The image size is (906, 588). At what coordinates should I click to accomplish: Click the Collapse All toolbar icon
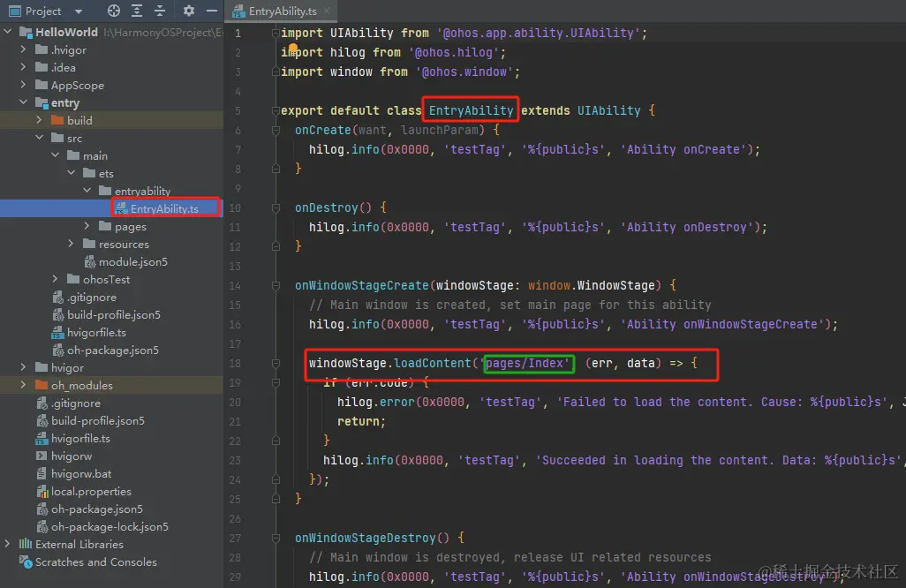(x=160, y=11)
